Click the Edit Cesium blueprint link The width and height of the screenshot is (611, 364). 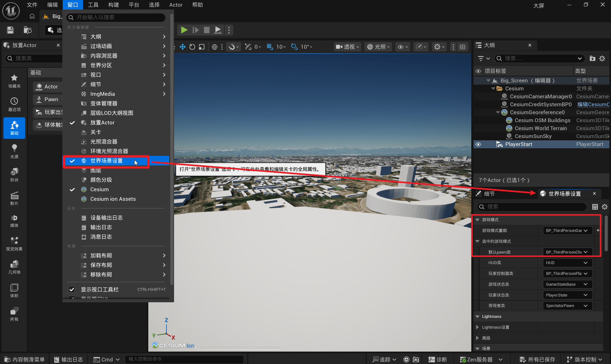(x=593, y=104)
